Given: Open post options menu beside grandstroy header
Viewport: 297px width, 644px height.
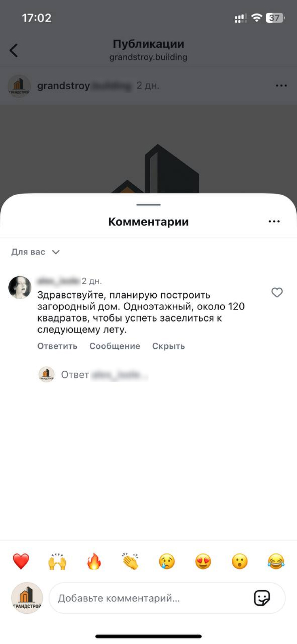Looking at the screenshot, I should [281, 85].
